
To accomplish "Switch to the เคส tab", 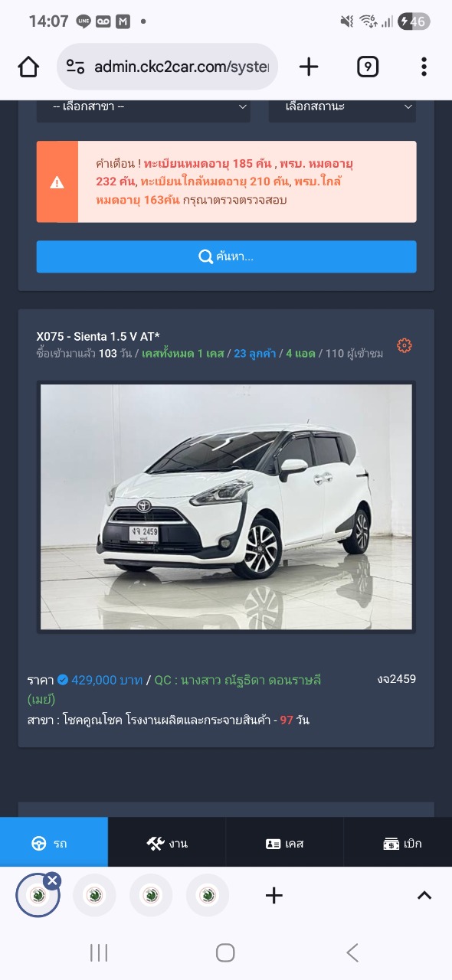I will point(285,843).
